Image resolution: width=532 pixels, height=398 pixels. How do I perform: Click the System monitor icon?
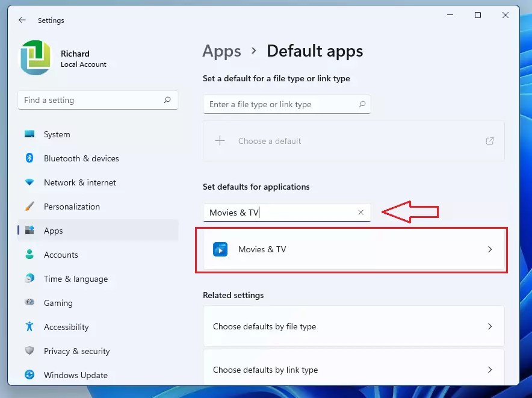tap(29, 134)
